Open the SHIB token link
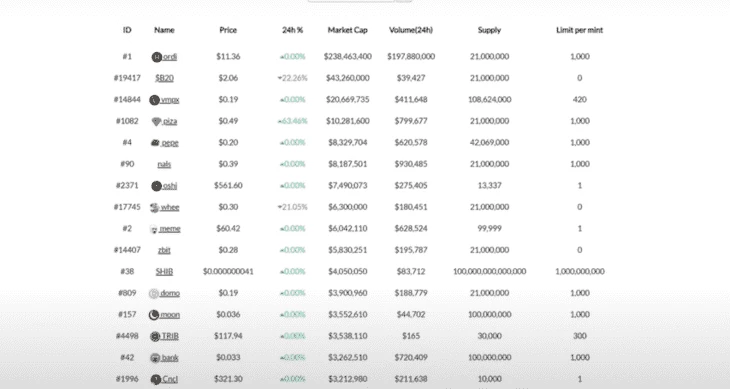The width and height of the screenshot is (730, 389). [164, 272]
